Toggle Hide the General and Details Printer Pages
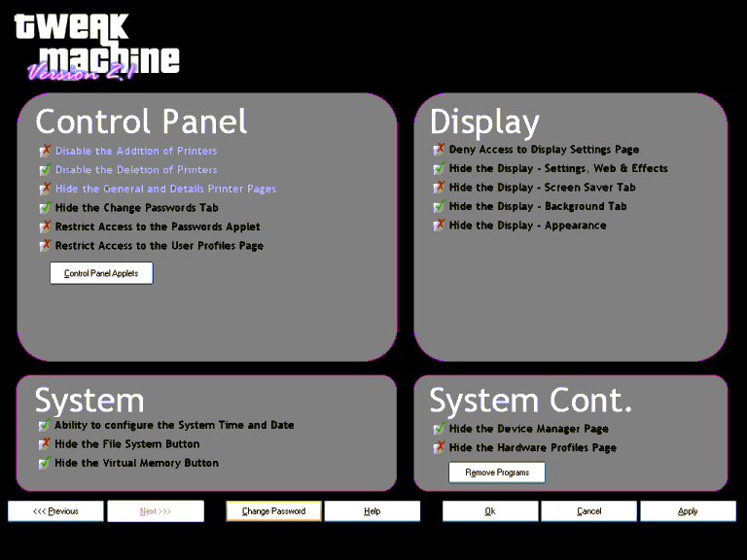Screen dimensions: 747x560 pyautogui.click(x=45, y=190)
